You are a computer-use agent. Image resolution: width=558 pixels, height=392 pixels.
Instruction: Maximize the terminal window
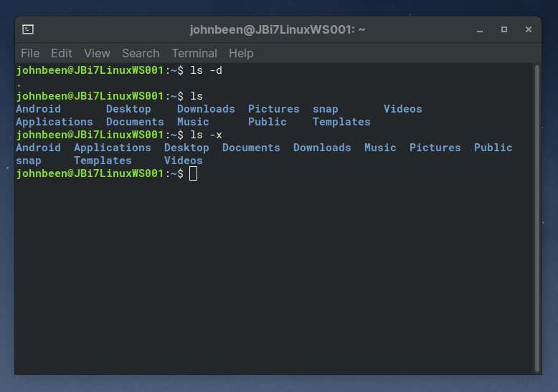click(504, 29)
